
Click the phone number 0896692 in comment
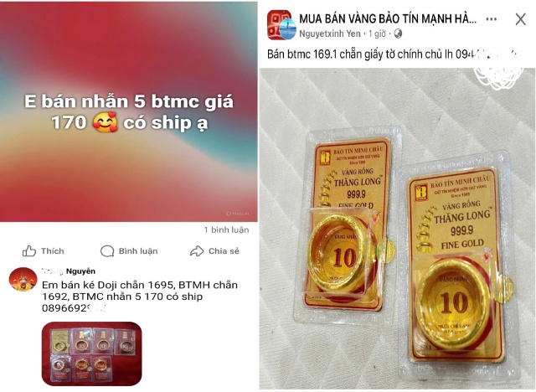[73, 308]
